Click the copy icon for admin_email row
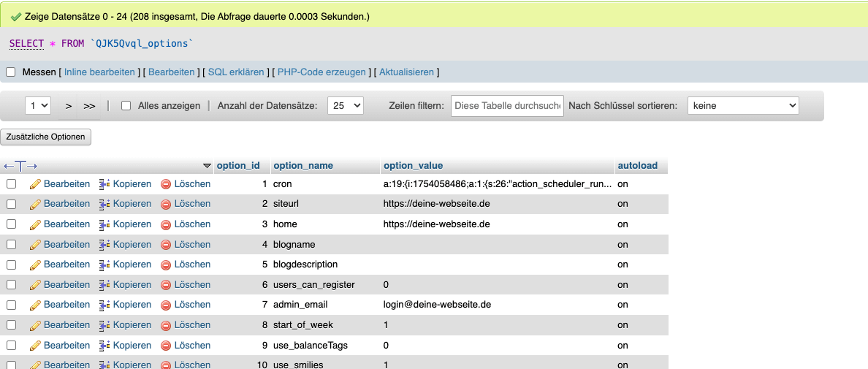Viewport: 868px width, 369px height. (x=104, y=305)
